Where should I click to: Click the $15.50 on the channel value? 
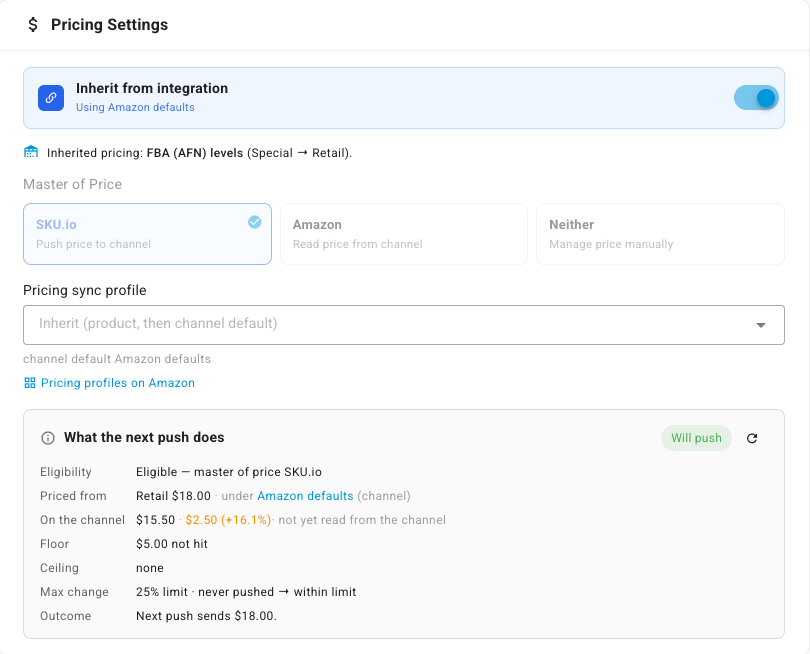pyautogui.click(x=155, y=520)
